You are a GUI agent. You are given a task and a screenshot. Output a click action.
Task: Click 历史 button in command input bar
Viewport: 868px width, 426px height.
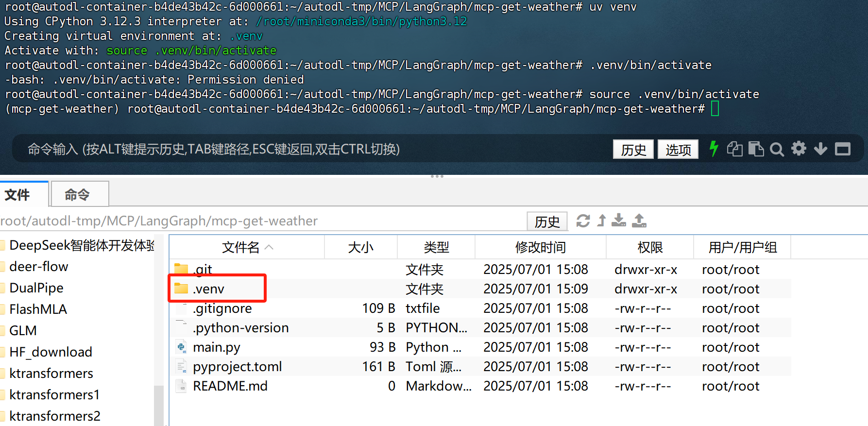pos(633,149)
